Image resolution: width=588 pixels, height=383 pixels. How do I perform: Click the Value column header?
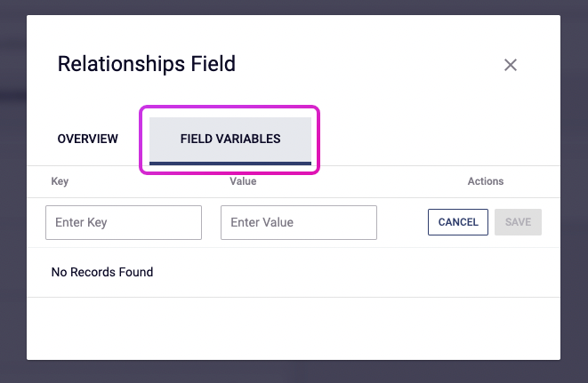coord(243,181)
